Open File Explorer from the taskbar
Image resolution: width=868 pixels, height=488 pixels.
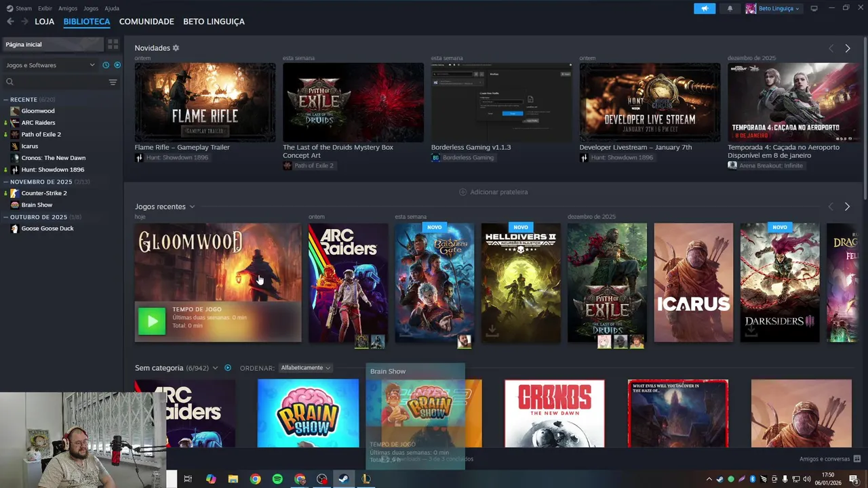[x=233, y=479]
